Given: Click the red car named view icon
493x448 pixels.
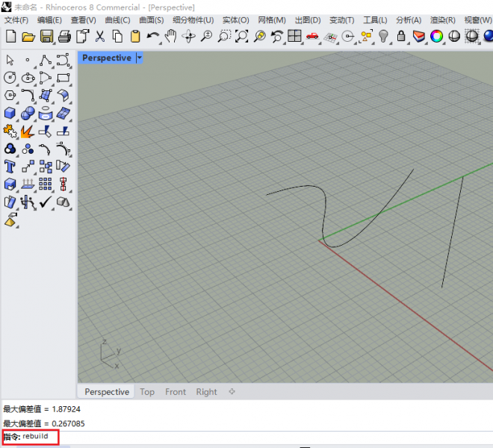Looking at the screenshot, I should point(312,36).
